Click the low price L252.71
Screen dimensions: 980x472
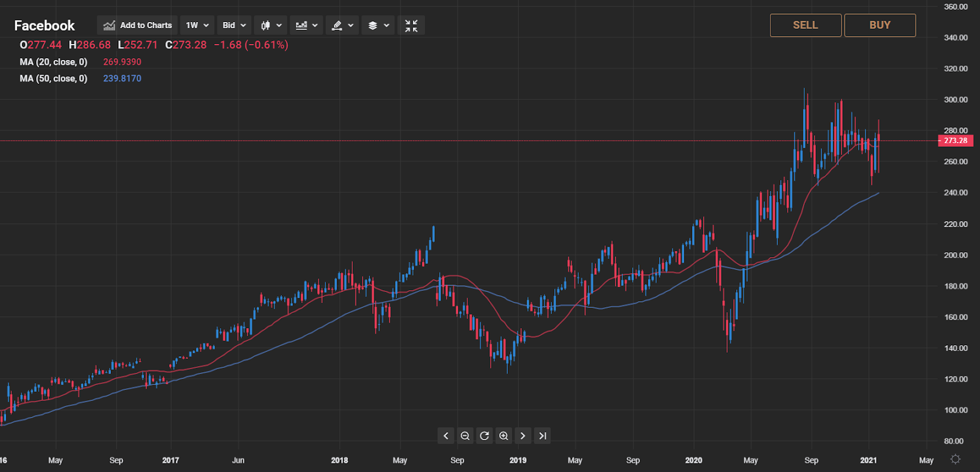[x=138, y=45]
